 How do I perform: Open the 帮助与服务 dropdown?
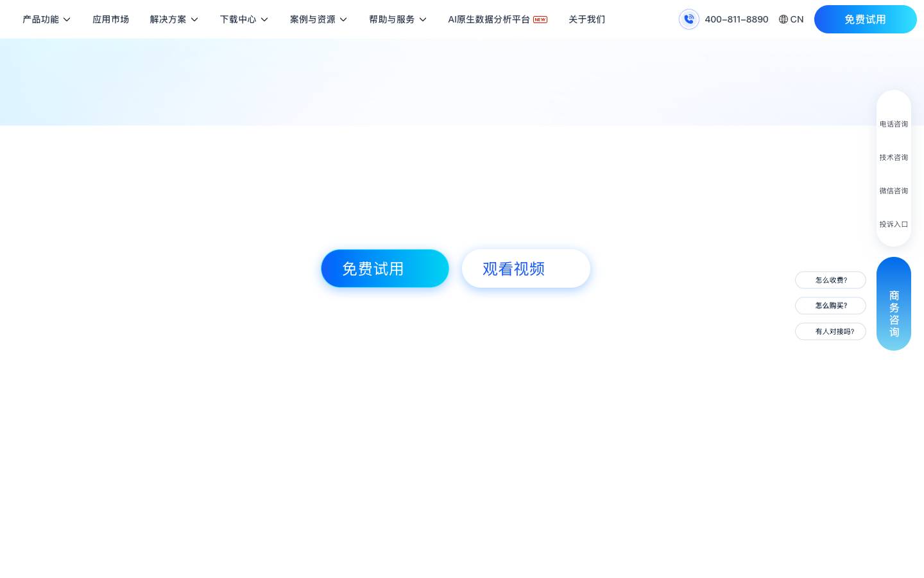pos(398,19)
